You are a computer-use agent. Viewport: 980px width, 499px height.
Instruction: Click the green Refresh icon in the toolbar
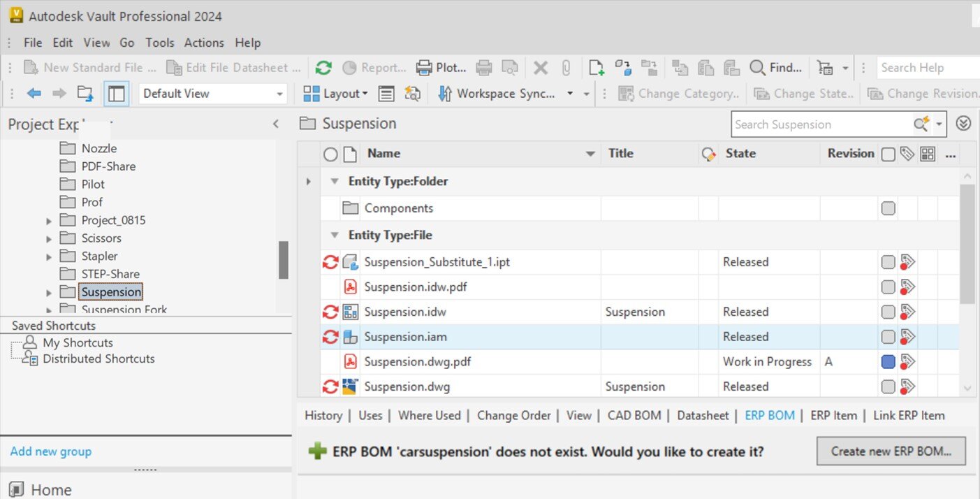(x=323, y=67)
